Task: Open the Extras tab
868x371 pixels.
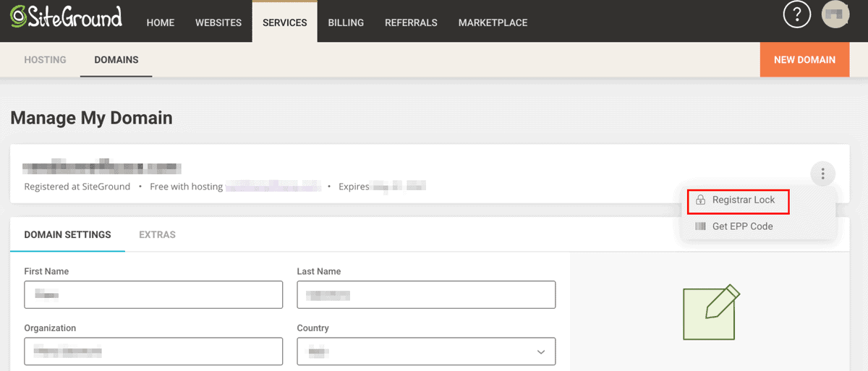Action: pyautogui.click(x=157, y=234)
